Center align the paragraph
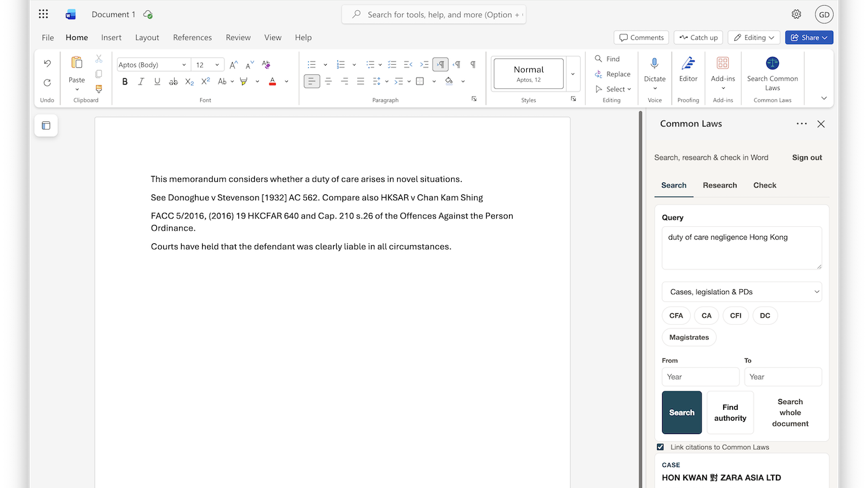868x488 pixels. (329, 81)
